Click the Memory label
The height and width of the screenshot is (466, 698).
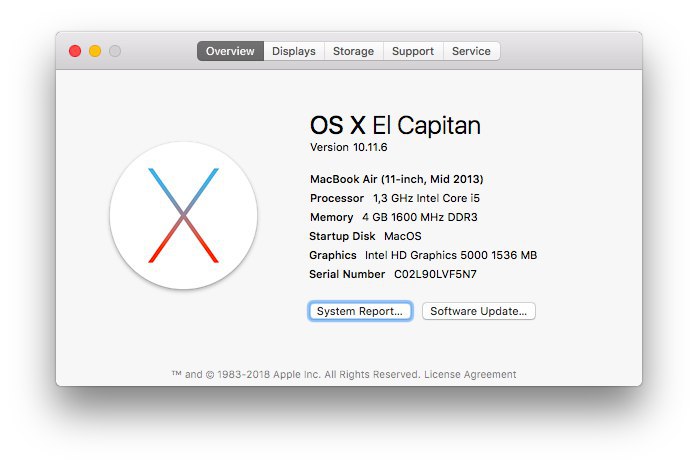[x=332, y=217]
